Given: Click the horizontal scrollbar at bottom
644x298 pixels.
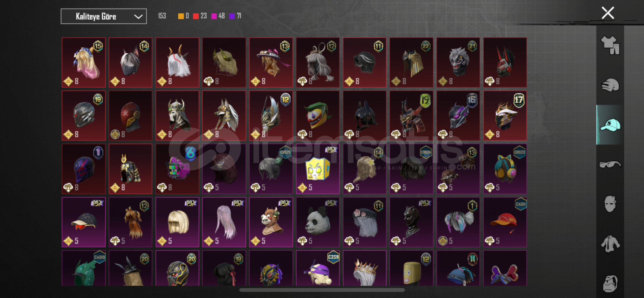Looking at the screenshot, I should tap(322, 290).
